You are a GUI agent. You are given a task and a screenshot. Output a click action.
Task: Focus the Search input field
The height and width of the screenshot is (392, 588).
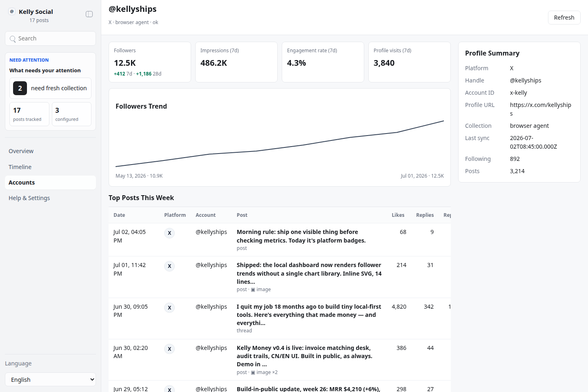pyautogui.click(x=50, y=38)
